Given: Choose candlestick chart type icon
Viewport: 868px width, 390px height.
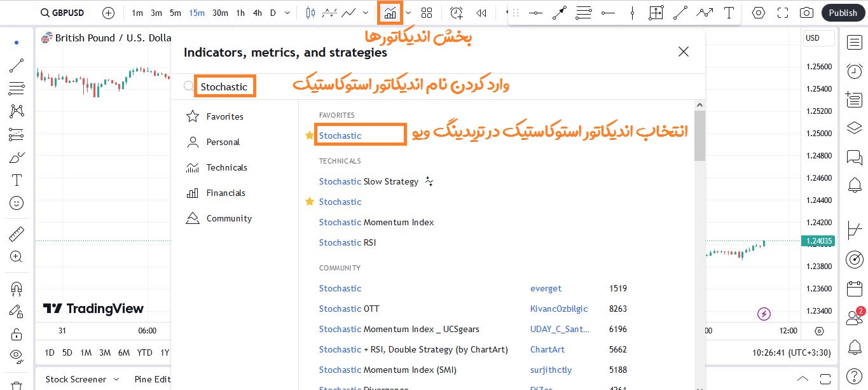Looking at the screenshot, I should click(310, 13).
